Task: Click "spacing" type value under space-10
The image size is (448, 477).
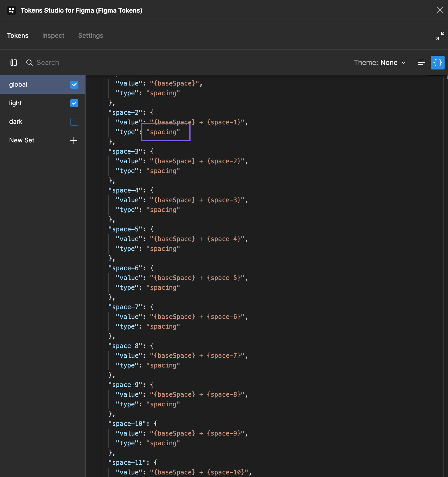Action: click(163, 443)
